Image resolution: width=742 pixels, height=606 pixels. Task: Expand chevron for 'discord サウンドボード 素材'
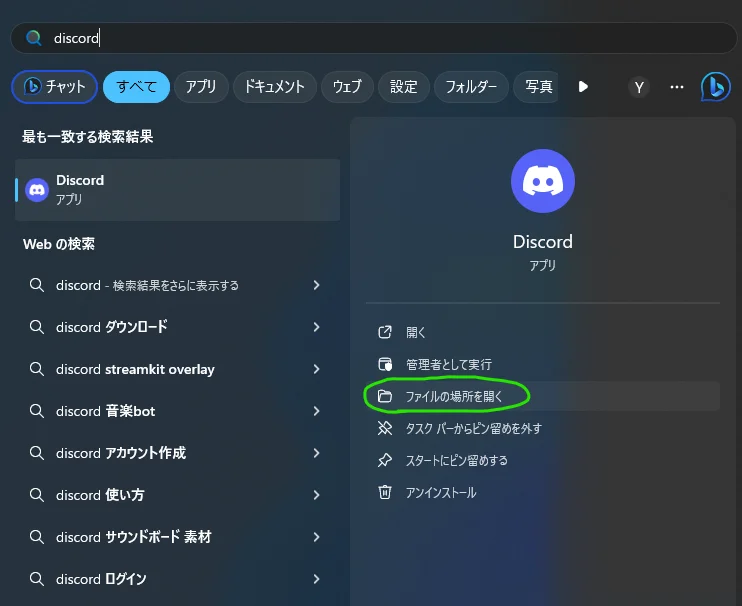(x=317, y=537)
